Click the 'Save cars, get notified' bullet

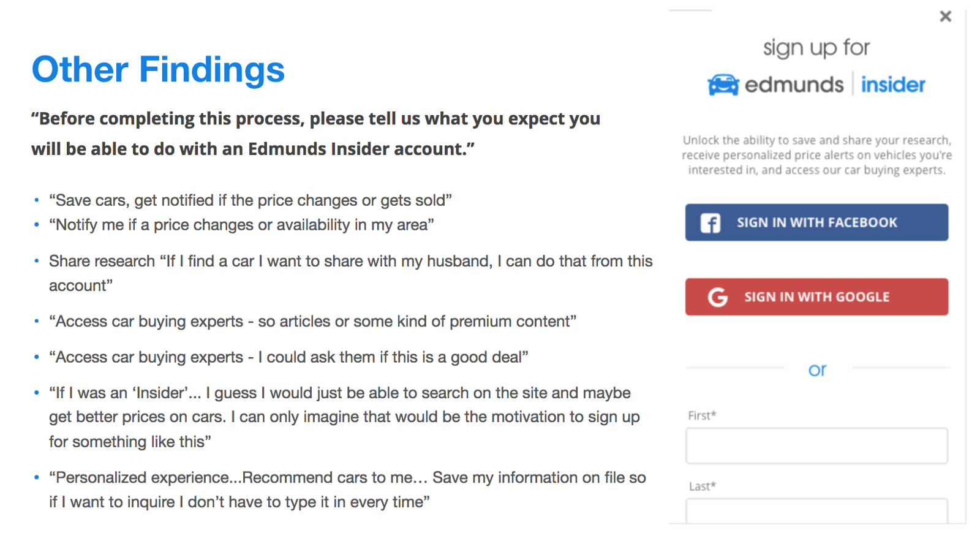point(251,200)
